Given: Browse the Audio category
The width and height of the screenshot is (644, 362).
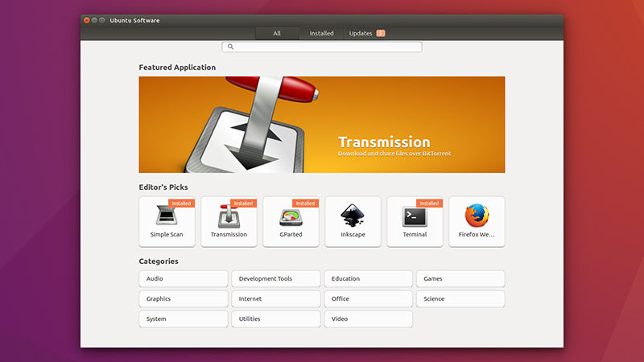Looking at the screenshot, I should pos(184,279).
